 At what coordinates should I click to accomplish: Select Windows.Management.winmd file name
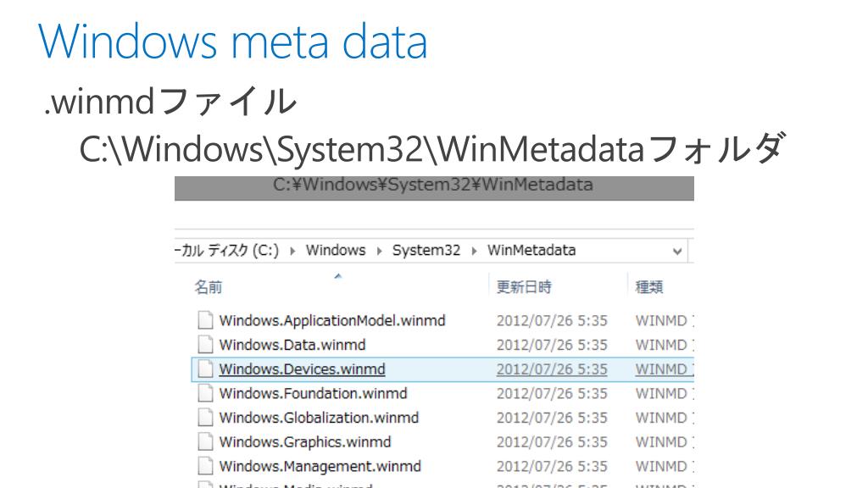(x=320, y=467)
